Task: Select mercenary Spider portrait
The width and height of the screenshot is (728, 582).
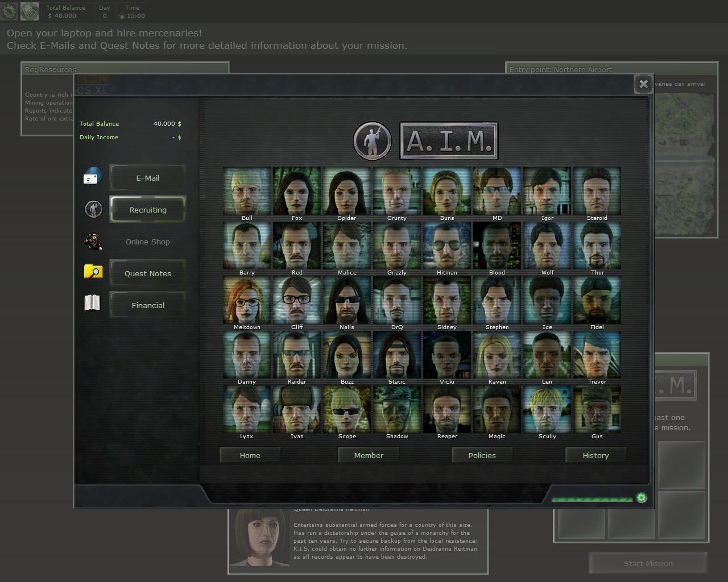Action: 347,191
